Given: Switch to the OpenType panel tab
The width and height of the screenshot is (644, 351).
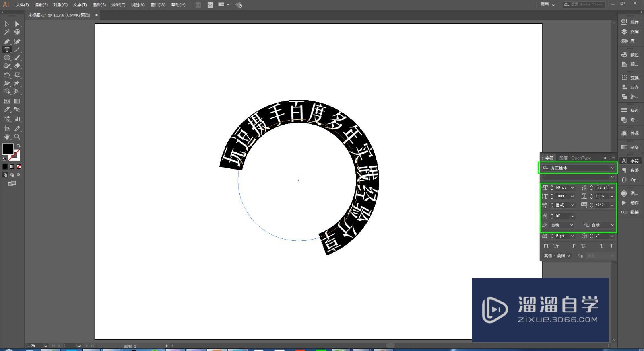Looking at the screenshot, I should 581,158.
